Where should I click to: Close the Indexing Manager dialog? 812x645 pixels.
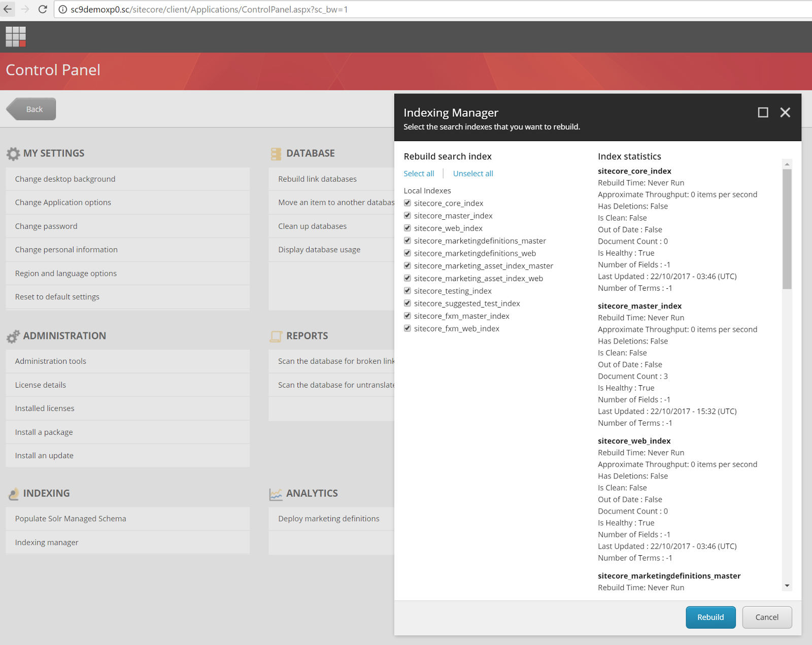(x=785, y=112)
